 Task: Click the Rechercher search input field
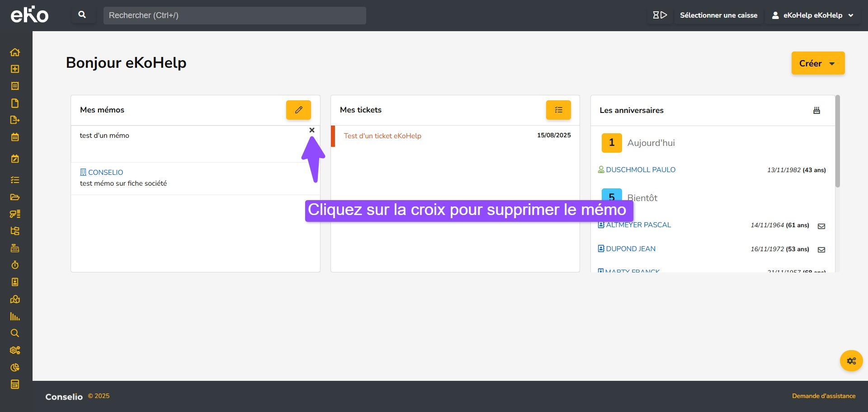(235, 15)
